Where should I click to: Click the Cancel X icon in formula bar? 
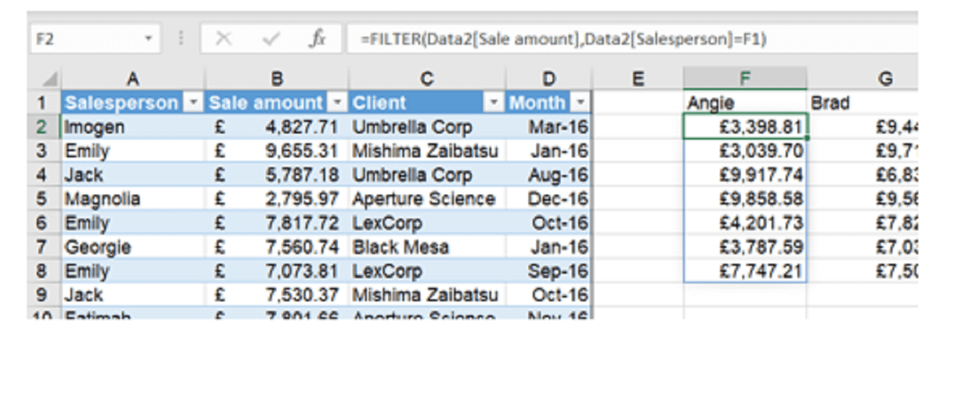(x=224, y=39)
